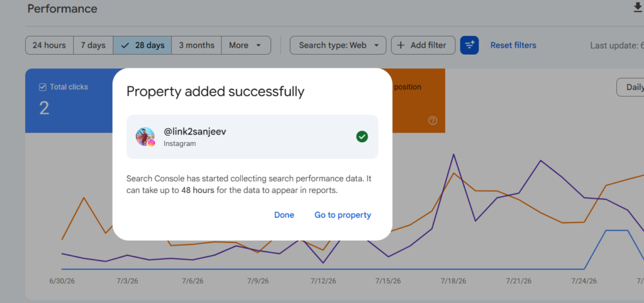Click the 7/6/26 axis date label
644x303 pixels.
pos(192,281)
